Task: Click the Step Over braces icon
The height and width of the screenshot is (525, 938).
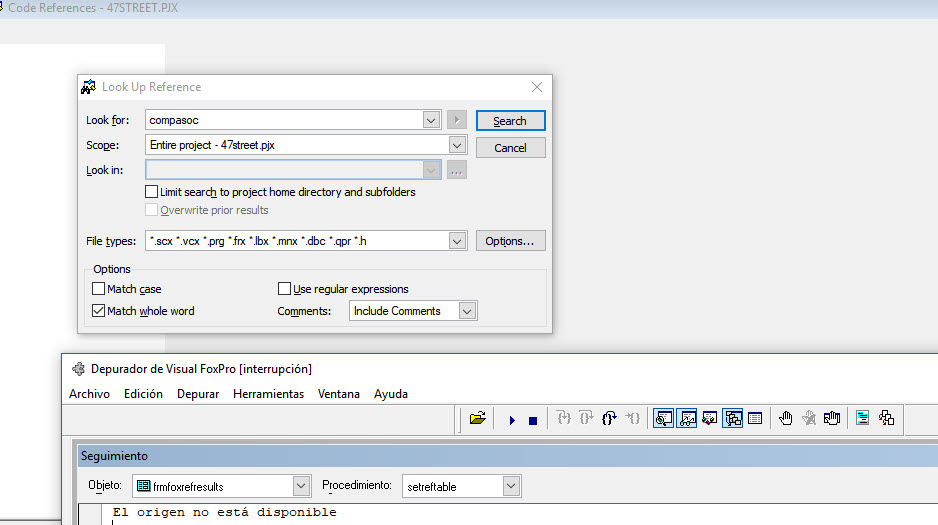Action: pyautogui.click(x=586, y=418)
